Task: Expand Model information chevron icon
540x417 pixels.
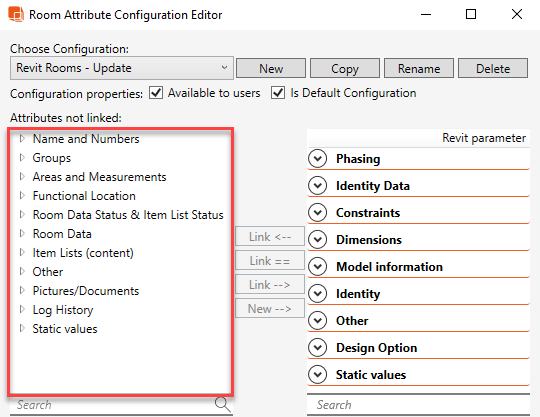Action: click(318, 267)
